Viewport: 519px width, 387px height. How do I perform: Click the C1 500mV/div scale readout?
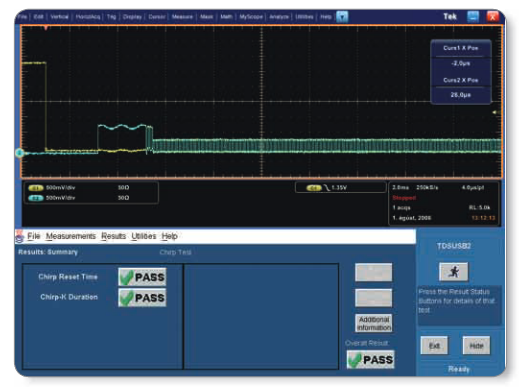(60, 188)
